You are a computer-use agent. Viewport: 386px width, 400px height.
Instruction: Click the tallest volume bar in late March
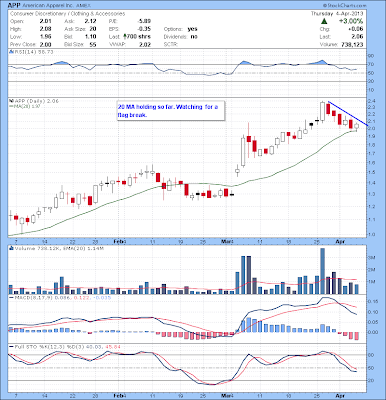coord(322,271)
